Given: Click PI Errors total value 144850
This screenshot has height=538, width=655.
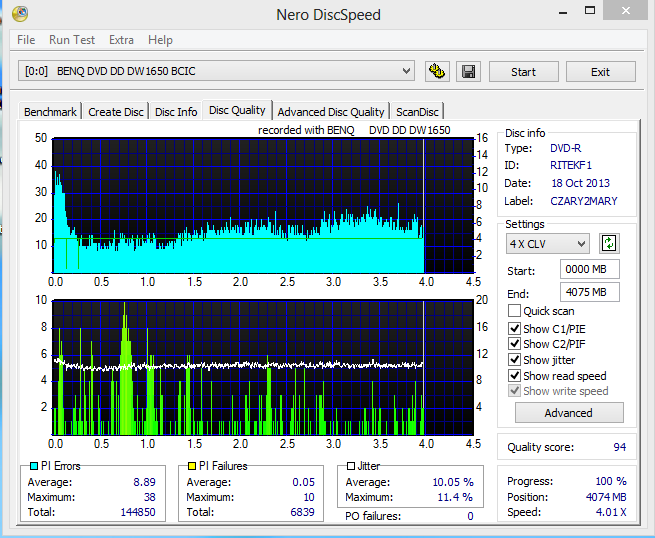Looking at the screenshot, I should click(138, 512).
